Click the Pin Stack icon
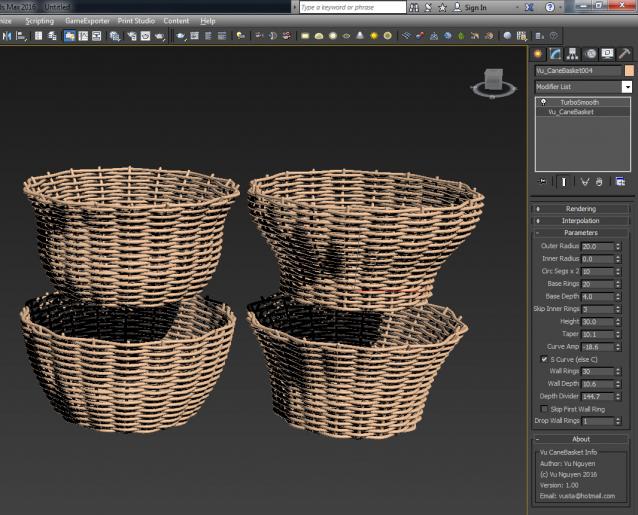The height and width of the screenshot is (515, 638). (542, 182)
